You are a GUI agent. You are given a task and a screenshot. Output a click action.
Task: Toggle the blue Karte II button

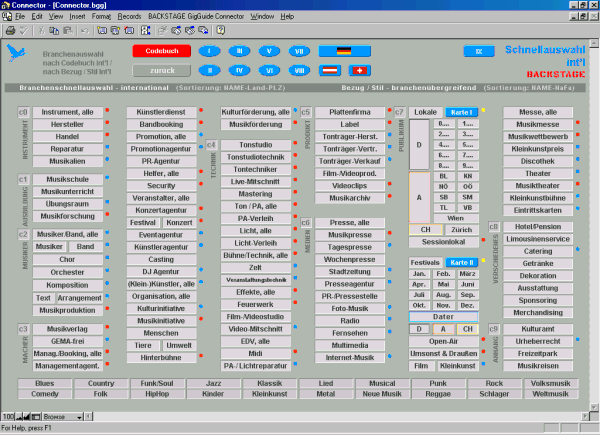pos(461,262)
